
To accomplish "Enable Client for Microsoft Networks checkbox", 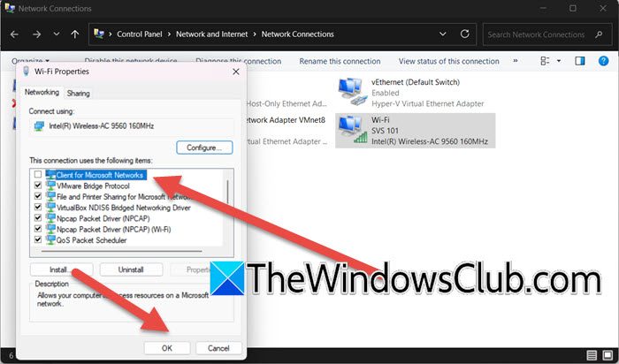I will (x=37, y=175).
